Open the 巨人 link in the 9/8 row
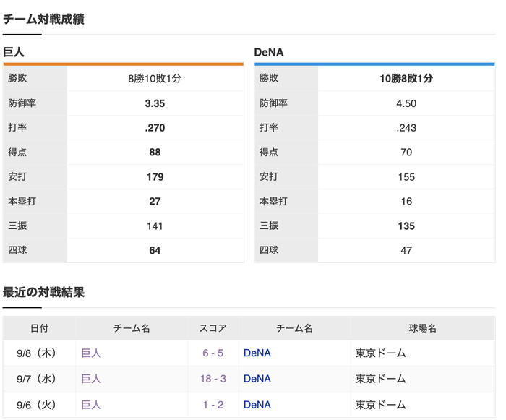Screen dimensions: 506x420 (91, 353)
